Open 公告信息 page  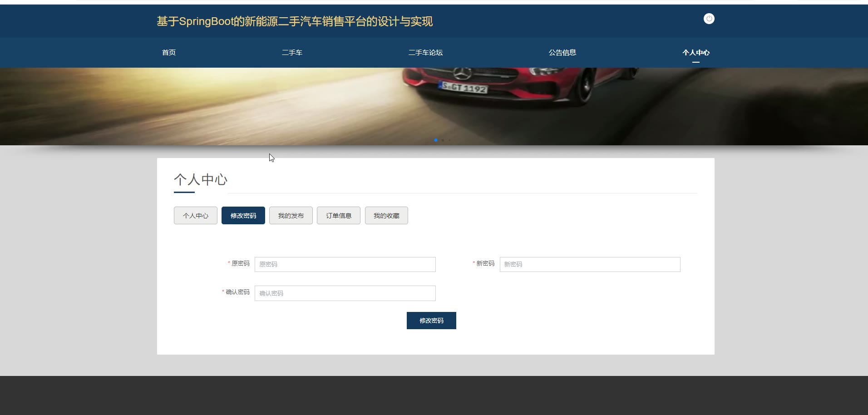coord(562,53)
